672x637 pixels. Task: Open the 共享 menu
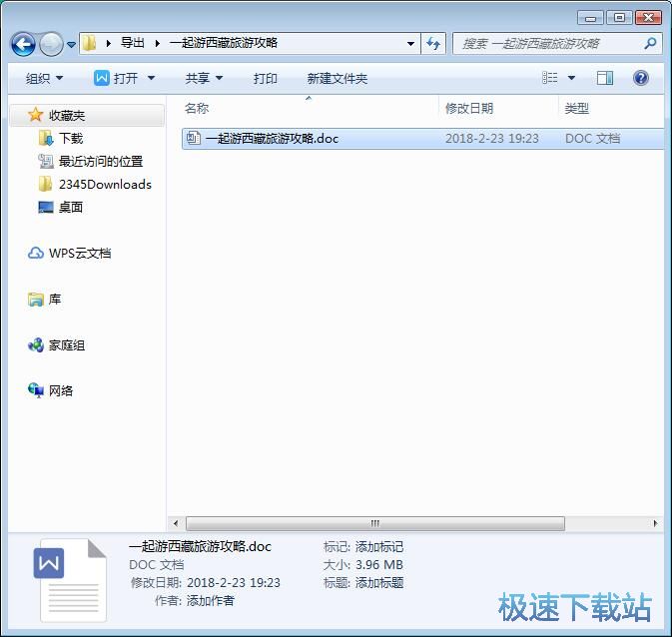[x=204, y=79]
